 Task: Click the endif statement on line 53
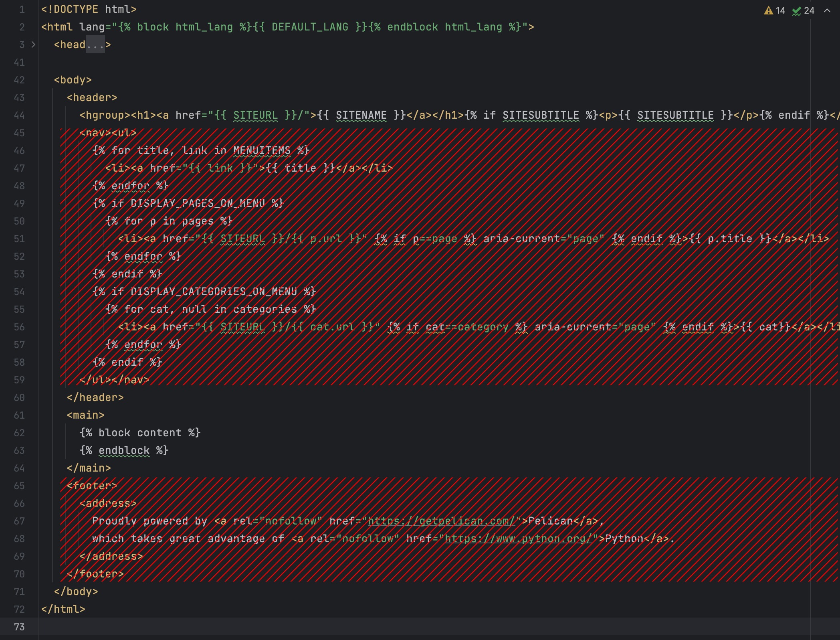coord(127,274)
